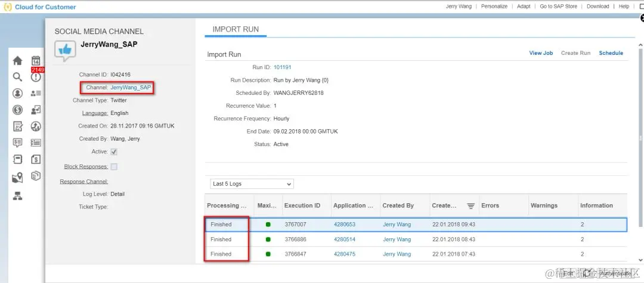The image size is (644, 283).
Task: Open Personalize in top menu
Action: pos(494,6)
